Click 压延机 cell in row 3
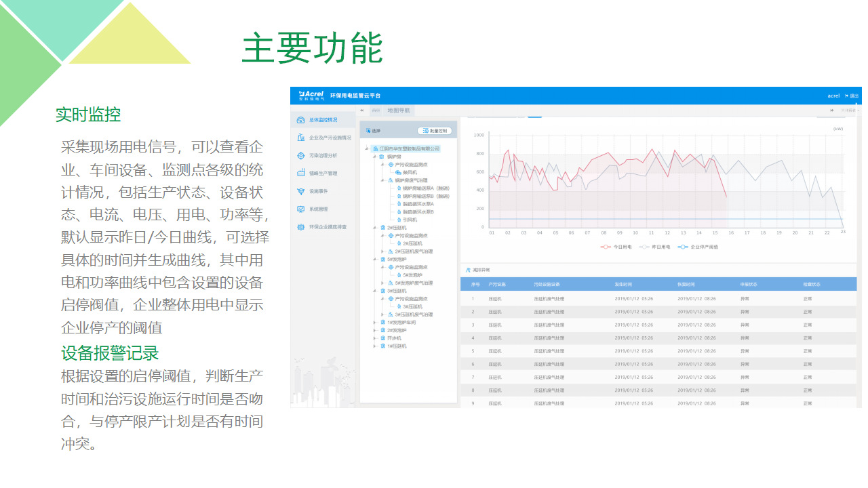 (x=495, y=325)
